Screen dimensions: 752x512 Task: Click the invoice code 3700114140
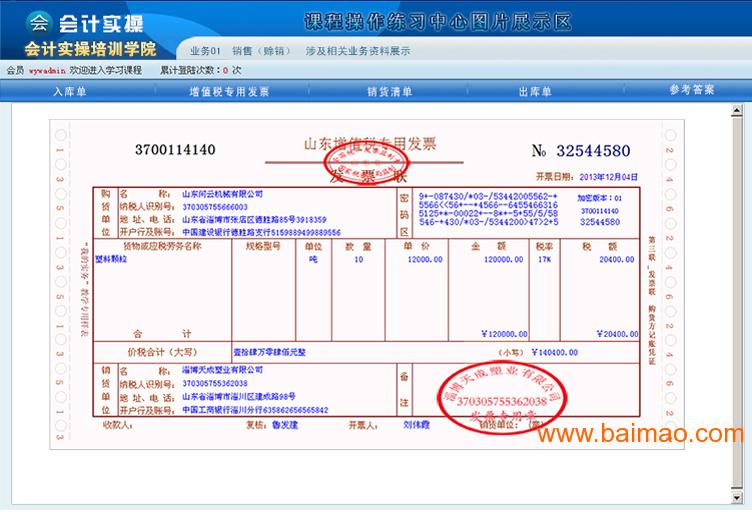pyautogui.click(x=175, y=150)
